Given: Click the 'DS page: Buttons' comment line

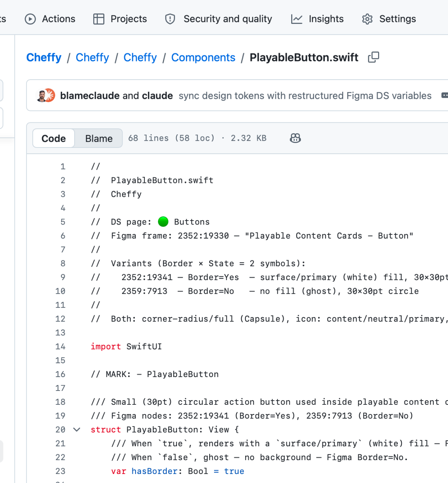Looking at the screenshot, I should (x=150, y=222).
